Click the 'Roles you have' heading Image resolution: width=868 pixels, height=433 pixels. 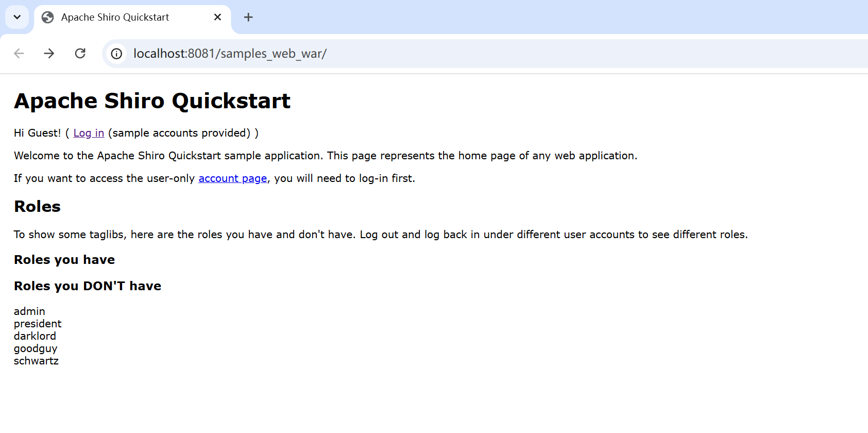click(x=64, y=260)
